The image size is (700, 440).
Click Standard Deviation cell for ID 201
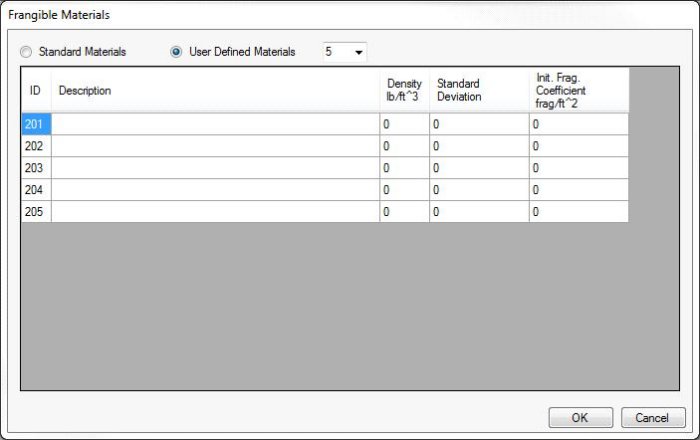tap(479, 124)
